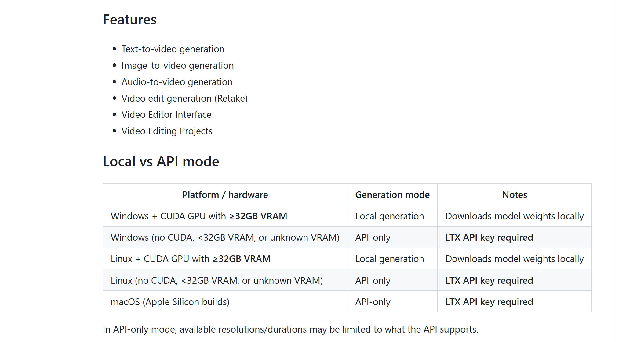Click the first LTX API key required cell
Image resolution: width=644 pixels, height=342 pixels.
pos(489,237)
